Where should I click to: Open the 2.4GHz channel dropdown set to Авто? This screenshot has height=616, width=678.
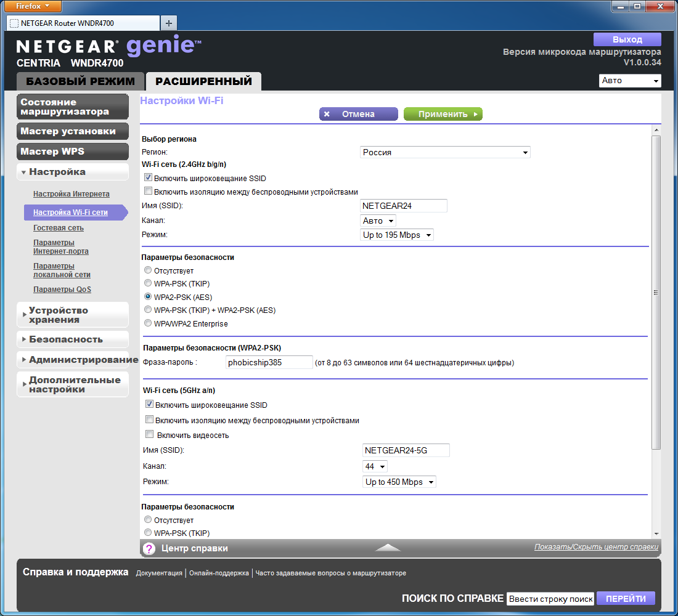378,221
